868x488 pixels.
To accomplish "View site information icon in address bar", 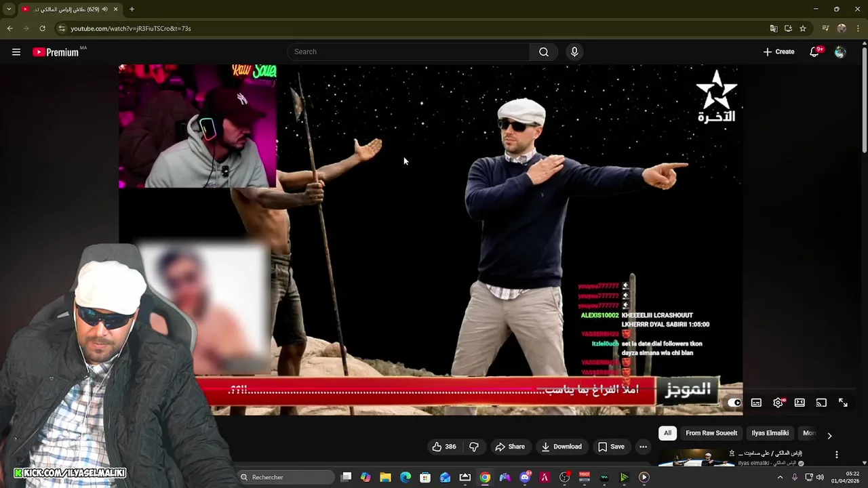I will (62, 28).
